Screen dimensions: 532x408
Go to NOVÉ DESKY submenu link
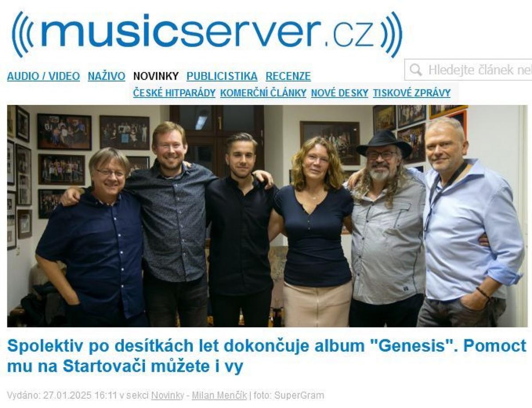click(340, 93)
